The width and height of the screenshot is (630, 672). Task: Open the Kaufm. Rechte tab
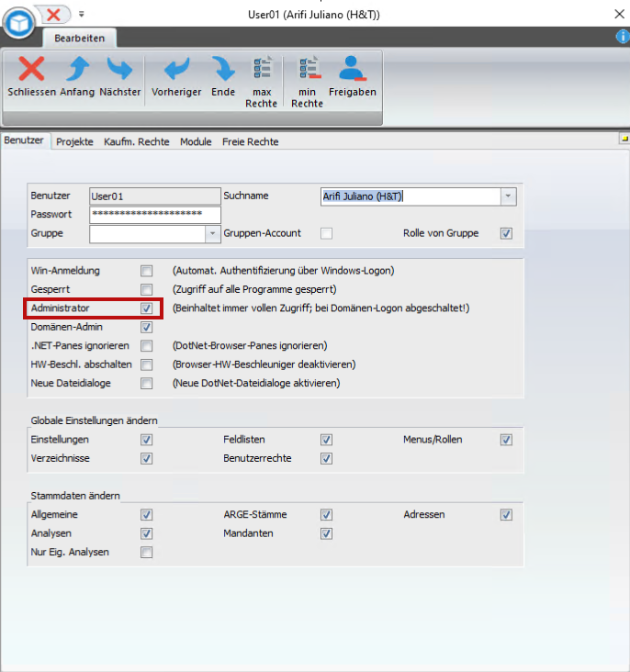[137, 142]
